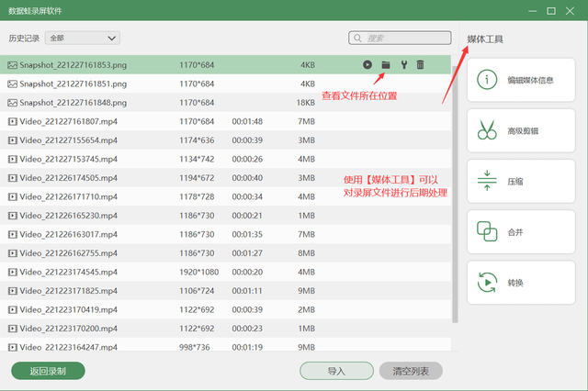Click the 1134*742 resolution cell
Image resolution: width=588 pixels, height=391 pixels.
197,159
